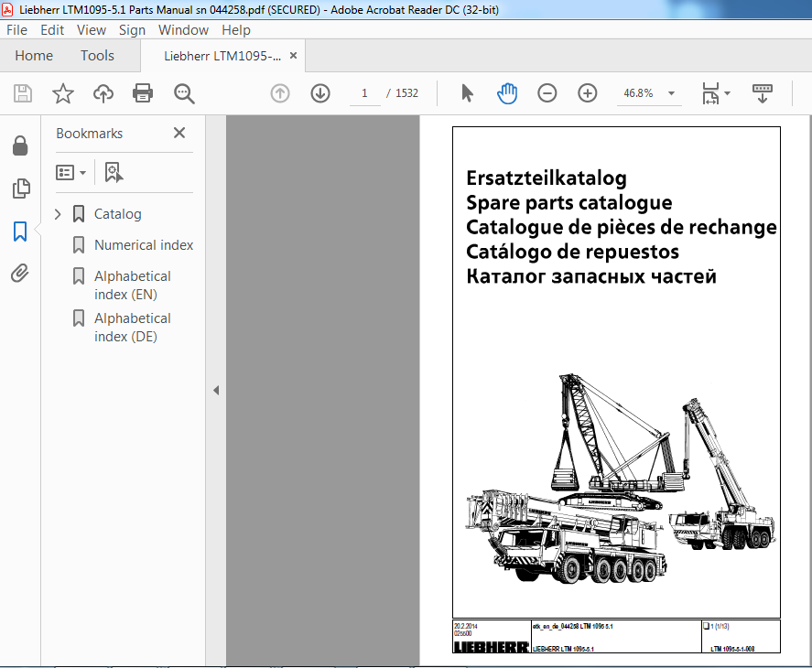
Task: Switch to the Home tab
Action: (x=34, y=56)
